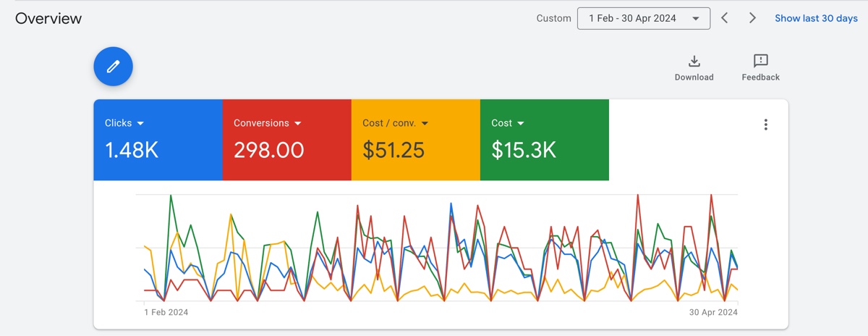The image size is (868, 336).
Task: Select the $51.25 cost per conversion value
Action: [x=393, y=151]
